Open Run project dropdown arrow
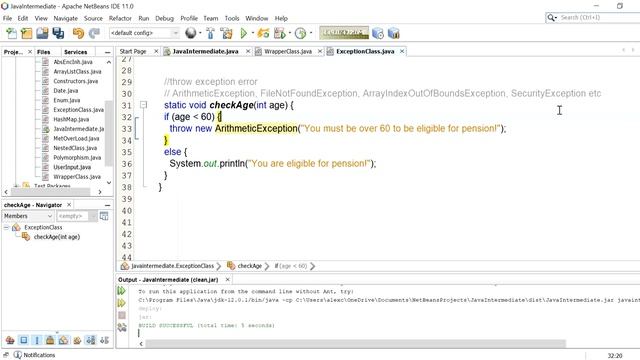Image resolution: width=640 pixels, height=360 pixels. tap(253, 33)
